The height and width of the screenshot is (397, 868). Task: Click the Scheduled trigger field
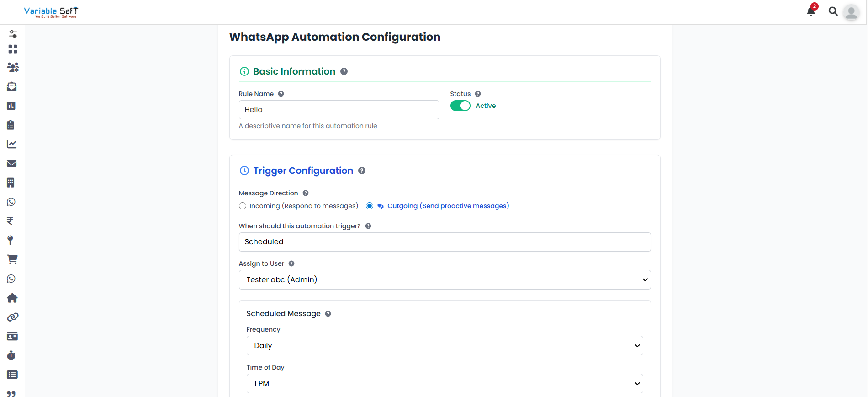445,242
